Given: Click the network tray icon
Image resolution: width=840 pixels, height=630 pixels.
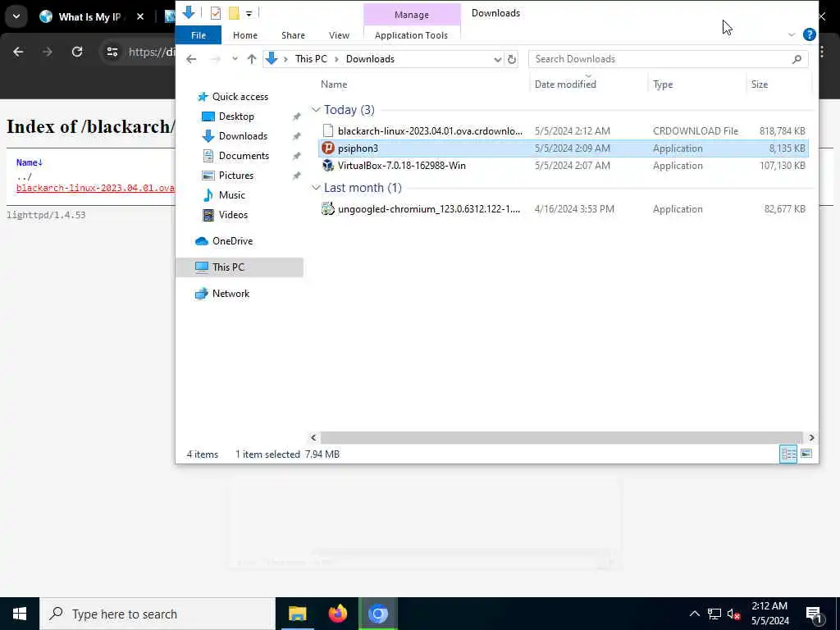Looking at the screenshot, I should click(x=714, y=614).
